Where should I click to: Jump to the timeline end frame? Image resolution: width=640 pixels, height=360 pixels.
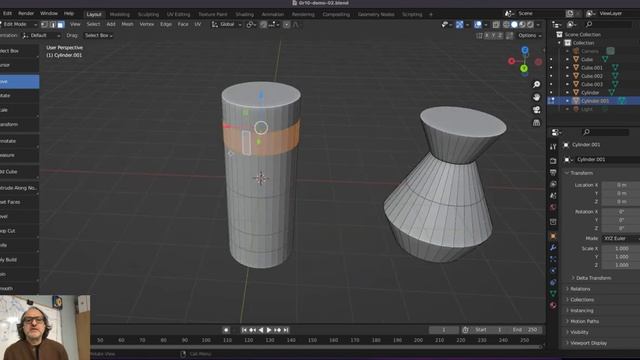[x=286, y=330]
